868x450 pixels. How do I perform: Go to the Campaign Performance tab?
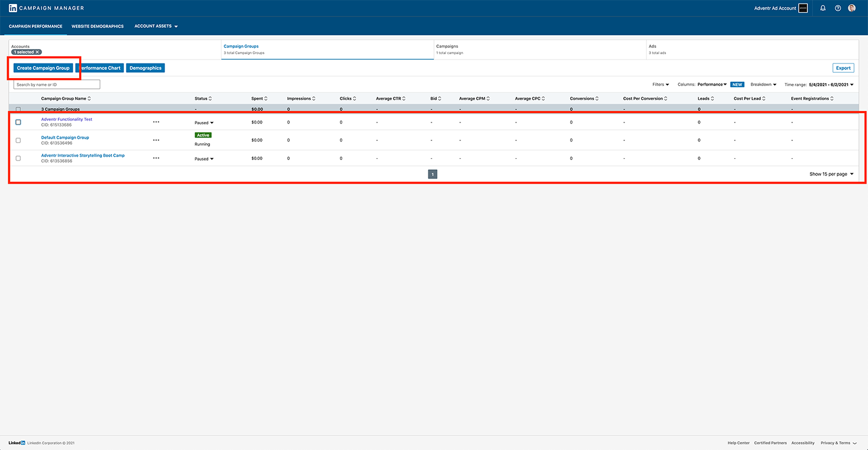pyautogui.click(x=36, y=27)
